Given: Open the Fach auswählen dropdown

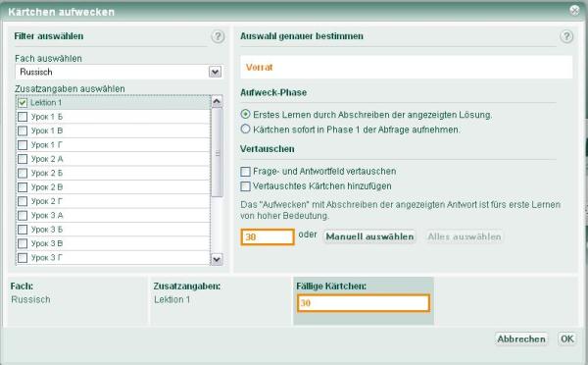Looking at the screenshot, I should tap(215, 72).
